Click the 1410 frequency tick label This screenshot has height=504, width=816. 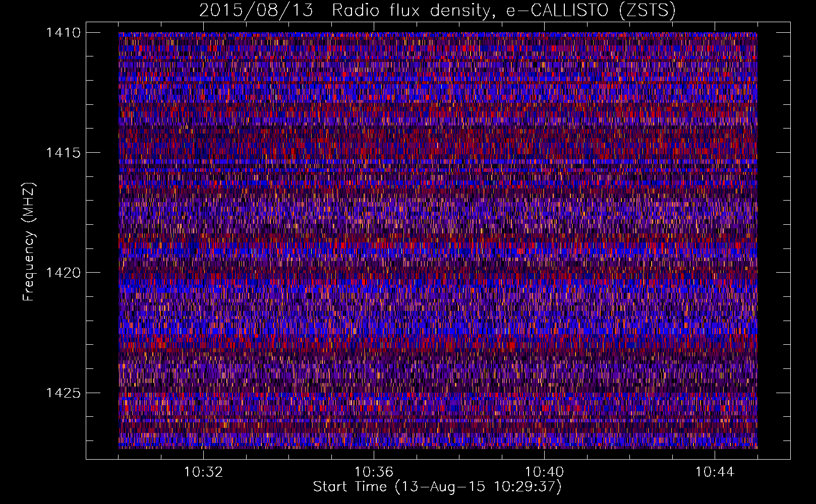(x=63, y=33)
